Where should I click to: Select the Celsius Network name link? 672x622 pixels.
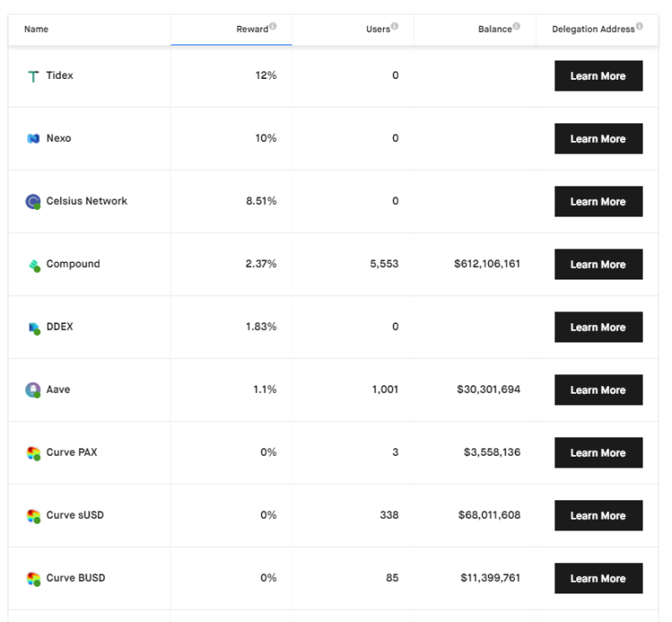coord(87,201)
